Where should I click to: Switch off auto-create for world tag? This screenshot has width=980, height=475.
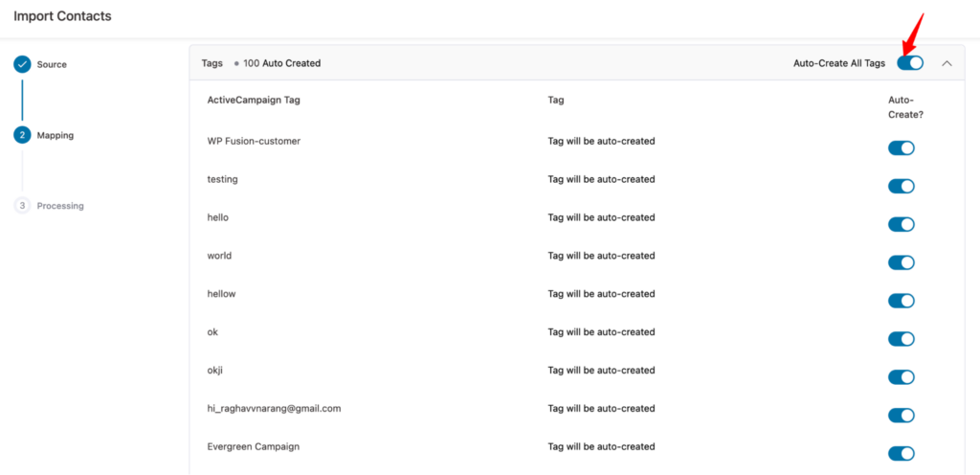click(901, 262)
